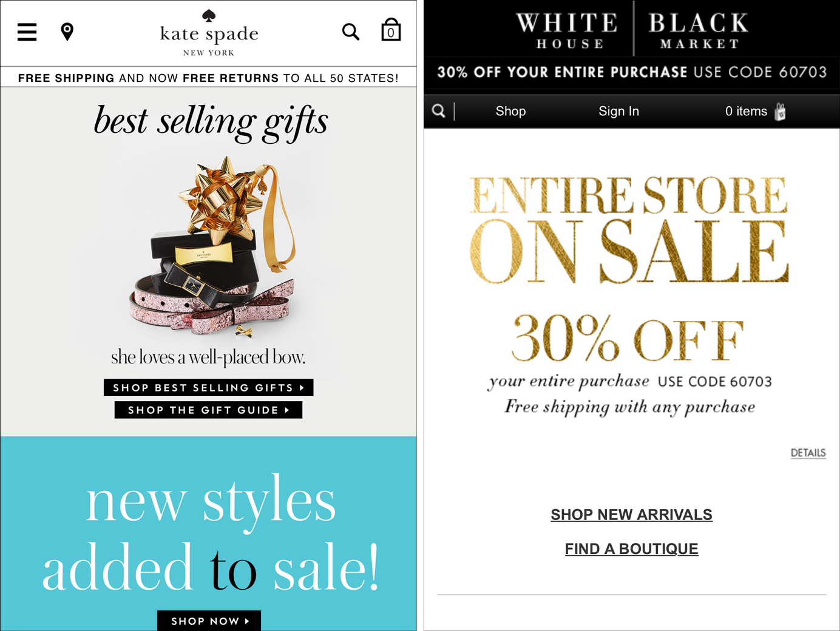Click Shop The Gift Guide button
Screen dimensions: 840x631
coord(208,410)
